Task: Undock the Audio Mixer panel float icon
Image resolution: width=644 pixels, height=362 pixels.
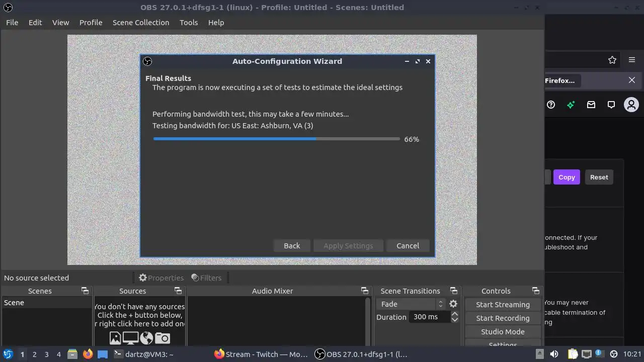Action: [x=365, y=291]
